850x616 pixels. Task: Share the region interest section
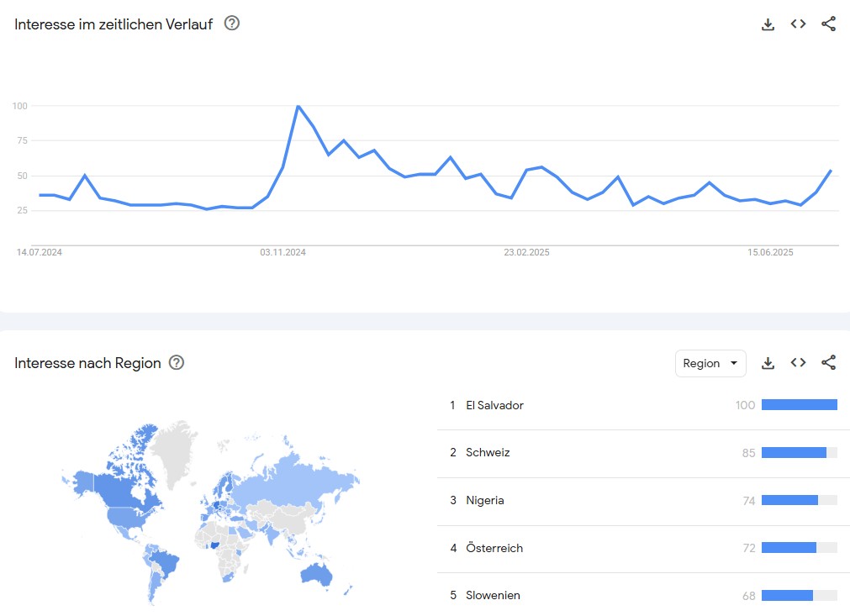point(828,362)
